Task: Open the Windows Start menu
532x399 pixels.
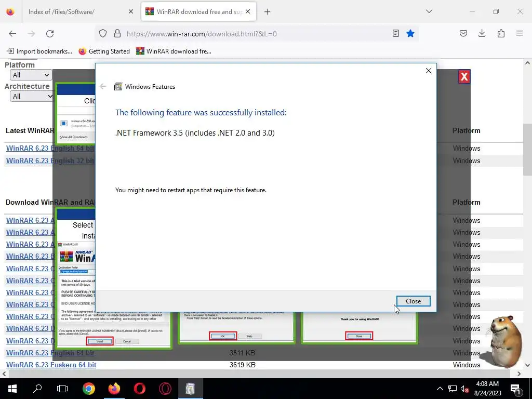Action: 12,389
